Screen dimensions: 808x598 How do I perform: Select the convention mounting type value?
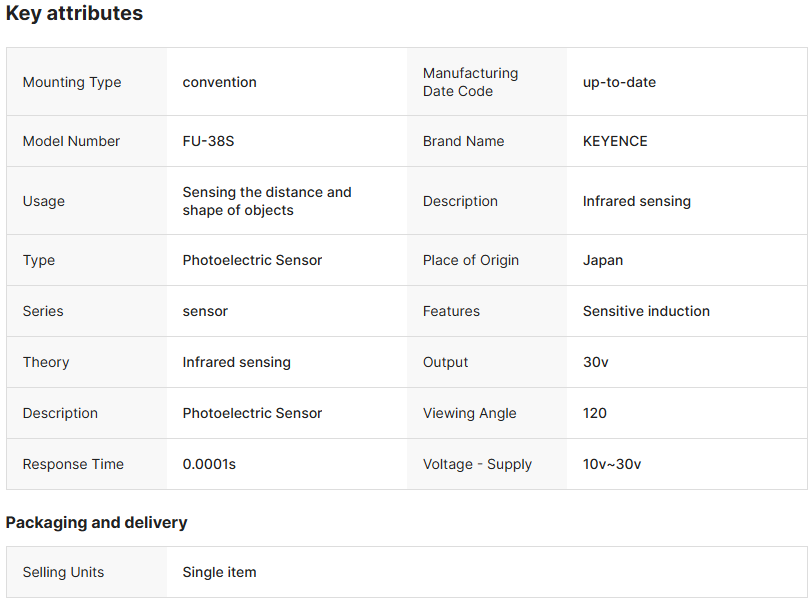[x=219, y=82]
